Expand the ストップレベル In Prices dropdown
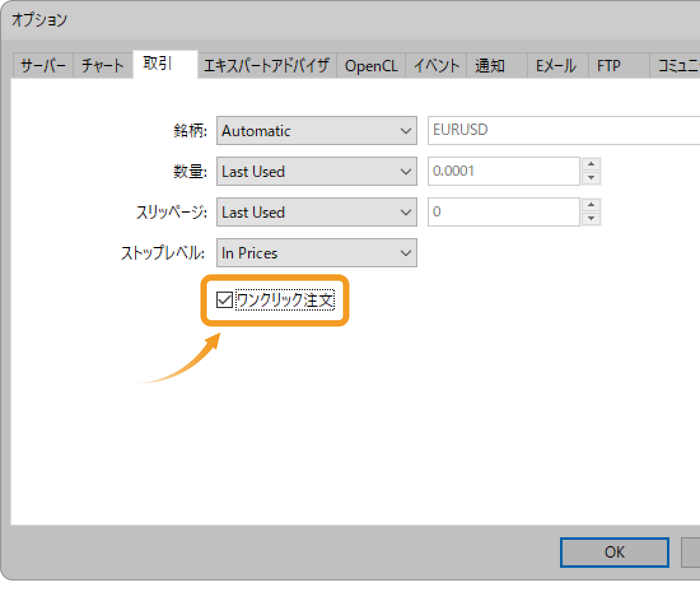Viewport: 700px width, 606px height. pyautogui.click(x=316, y=253)
